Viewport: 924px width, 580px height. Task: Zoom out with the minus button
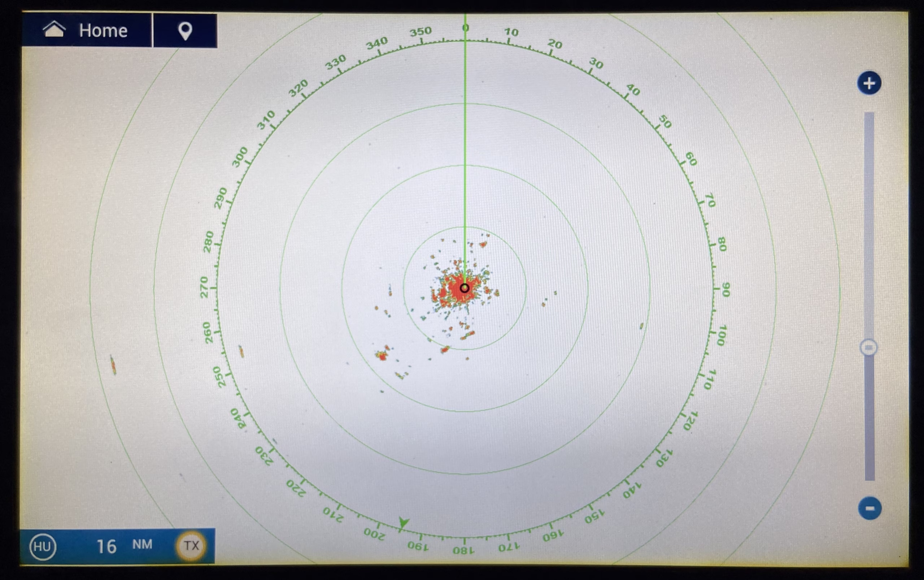869,508
